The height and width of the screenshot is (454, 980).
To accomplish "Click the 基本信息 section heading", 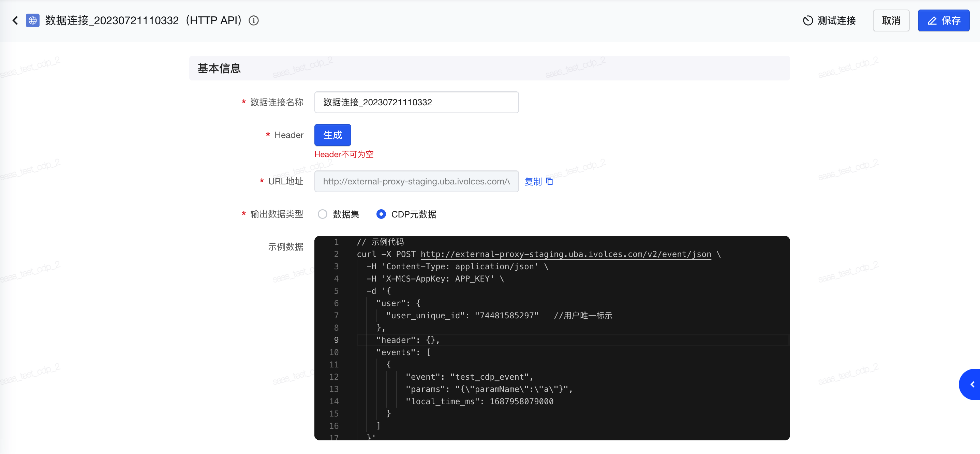I will click(219, 69).
